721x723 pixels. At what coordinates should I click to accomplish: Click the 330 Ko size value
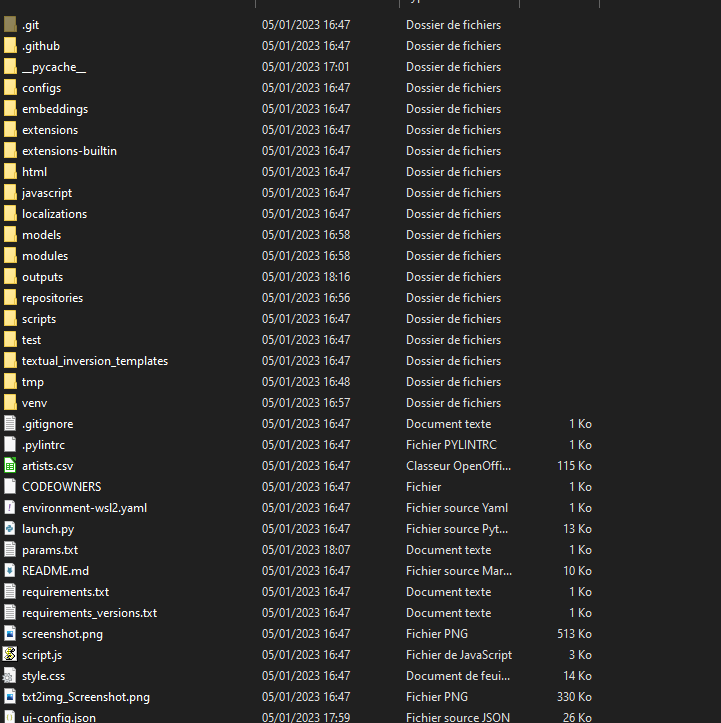(x=574, y=697)
